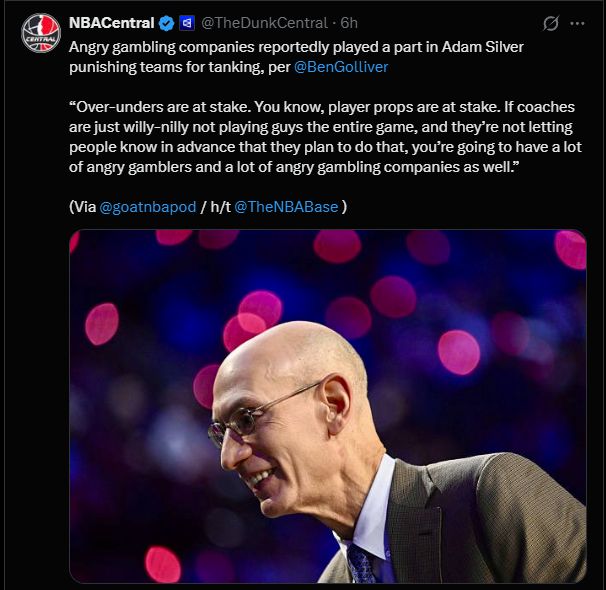Click the blue verified checkmark badge
Screen dimensions: 606x590
167,23
